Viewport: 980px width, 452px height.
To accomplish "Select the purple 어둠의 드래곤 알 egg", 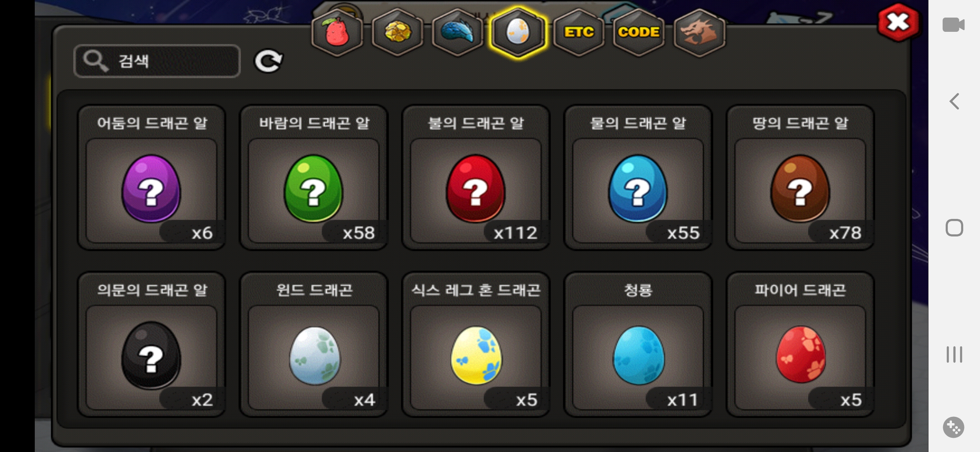I will click(152, 177).
